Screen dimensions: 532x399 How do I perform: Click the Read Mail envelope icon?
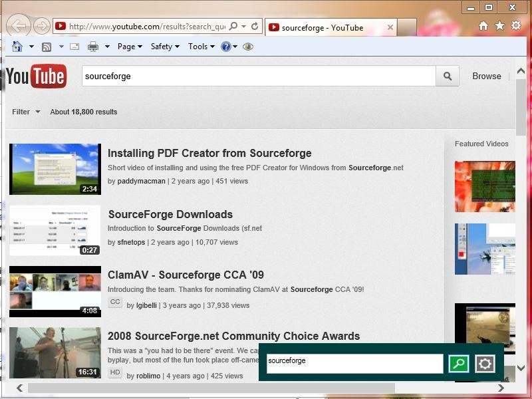[74, 47]
